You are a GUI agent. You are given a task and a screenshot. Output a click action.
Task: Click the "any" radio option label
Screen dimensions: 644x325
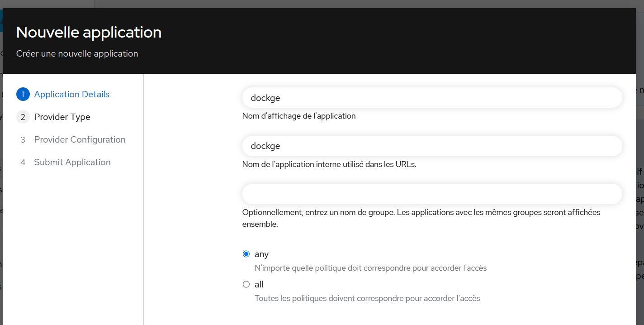(261, 254)
